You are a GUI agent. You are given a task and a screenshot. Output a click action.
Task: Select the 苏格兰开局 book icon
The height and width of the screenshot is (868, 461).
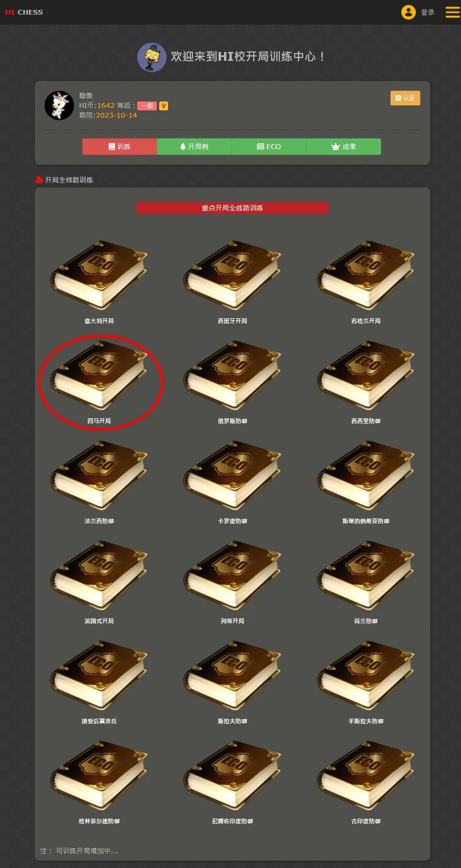(x=366, y=275)
